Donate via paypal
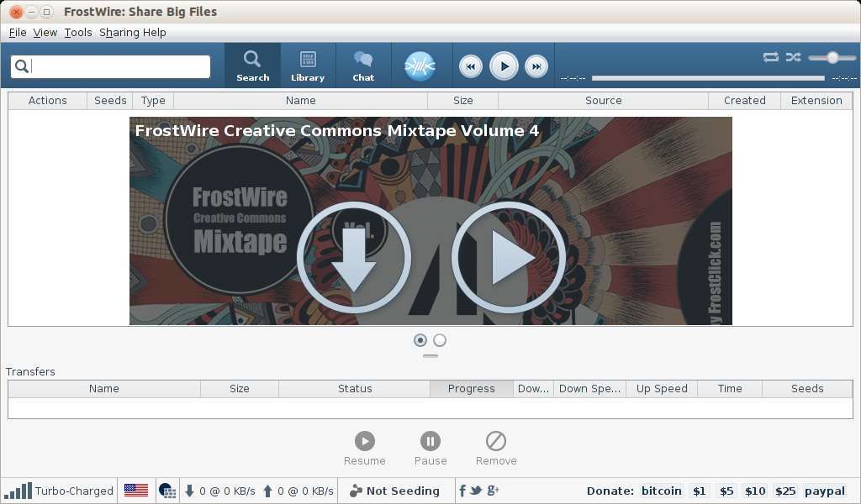The width and height of the screenshot is (861, 504). point(824,491)
